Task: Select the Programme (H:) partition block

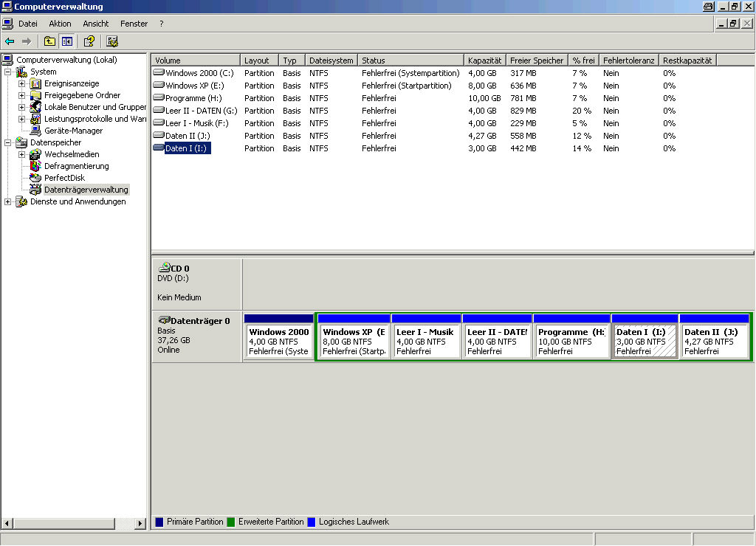Action: click(571, 342)
